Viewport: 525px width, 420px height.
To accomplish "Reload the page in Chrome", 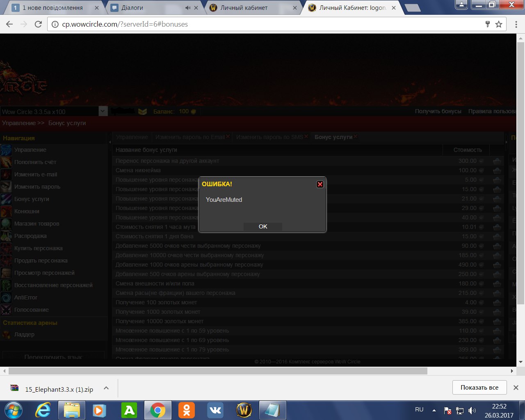I will [38, 24].
